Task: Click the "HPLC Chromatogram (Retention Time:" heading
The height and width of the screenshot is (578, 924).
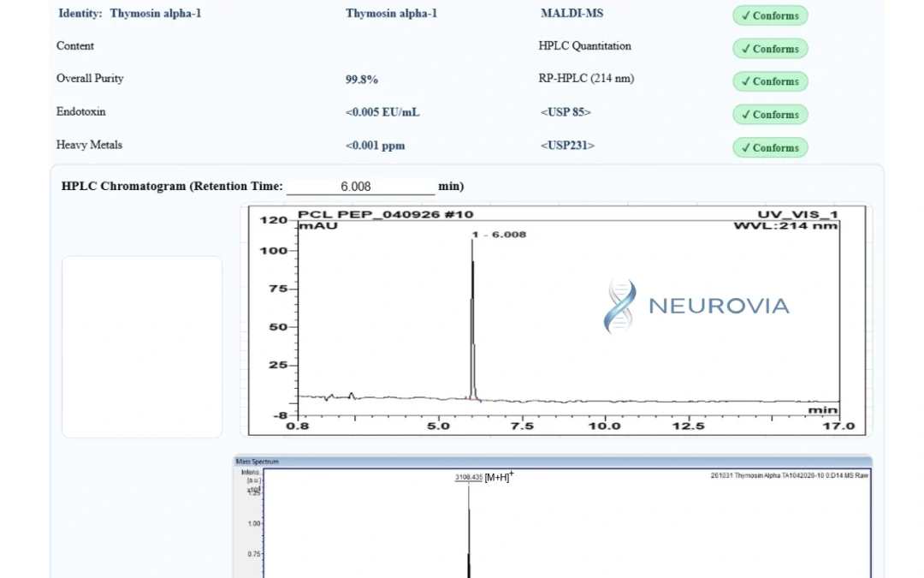Action: click(172, 187)
